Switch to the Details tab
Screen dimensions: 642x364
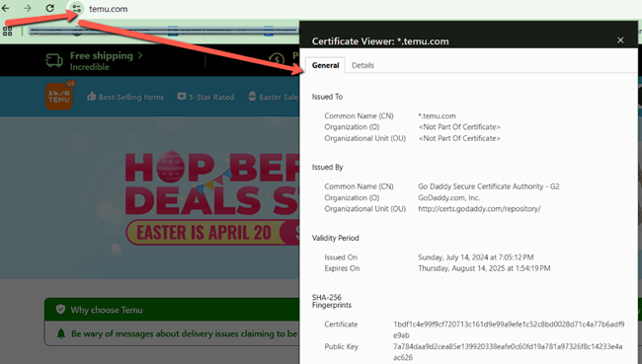pos(362,65)
